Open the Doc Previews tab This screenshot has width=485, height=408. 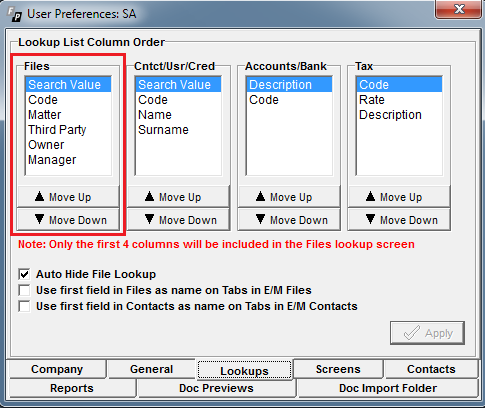pyautogui.click(x=216, y=388)
